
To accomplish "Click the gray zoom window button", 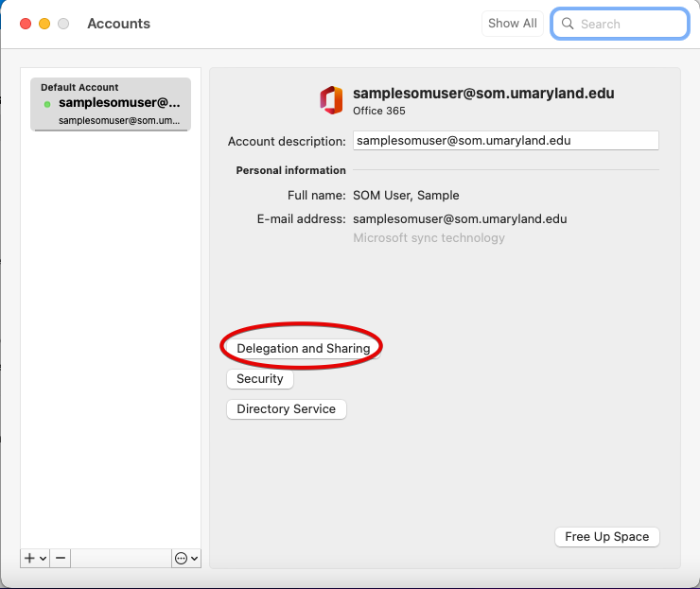I will pos(63,24).
